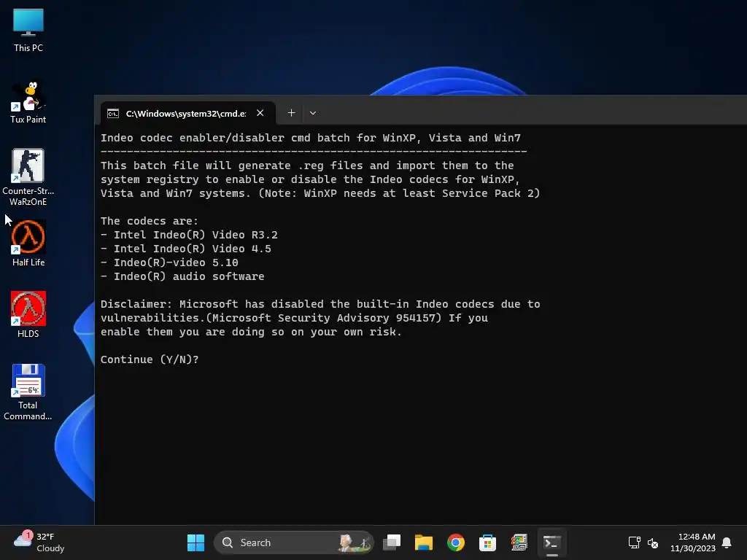This screenshot has width=747, height=560.
Task: Open File Explorer from taskbar
Action: (x=424, y=542)
